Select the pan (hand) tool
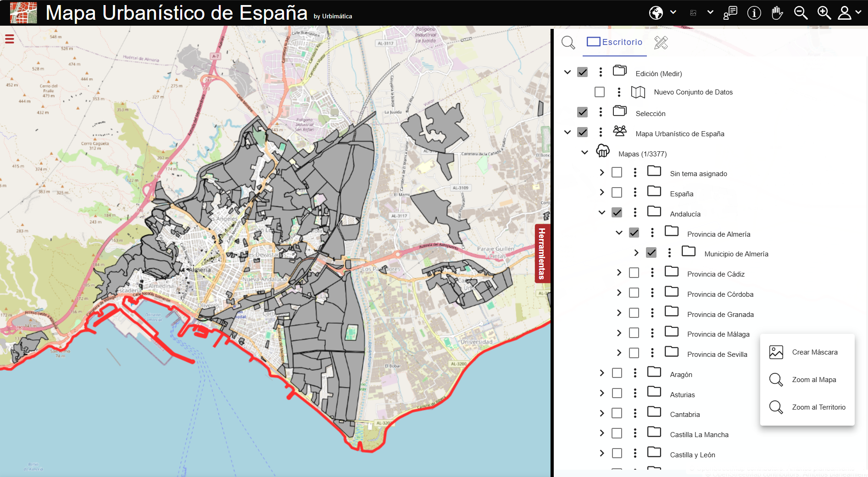This screenshot has height=477, width=868. pyautogui.click(x=777, y=12)
